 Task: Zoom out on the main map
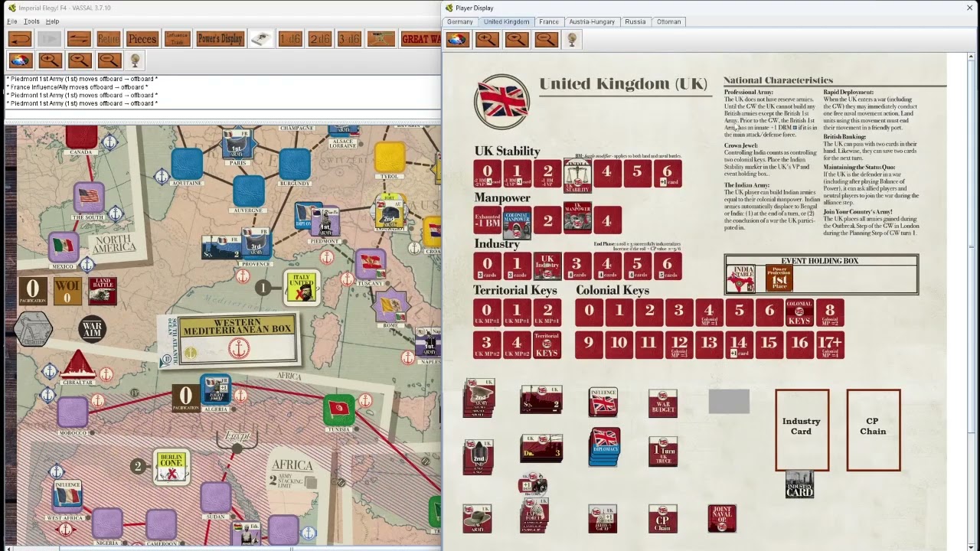(x=109, y=60)
